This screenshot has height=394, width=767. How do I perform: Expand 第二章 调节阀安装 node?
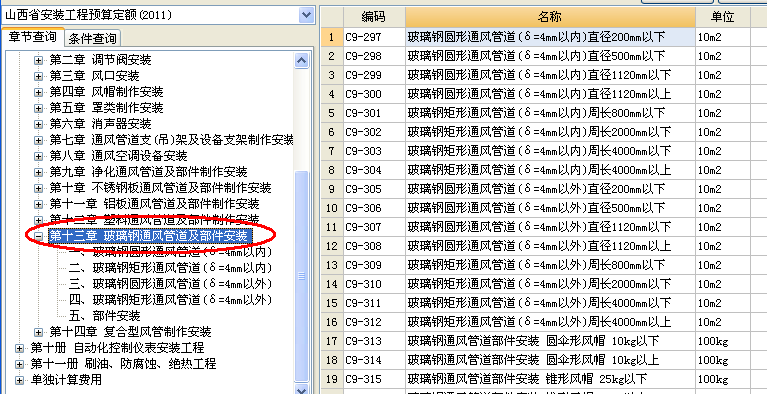click(x=38, y=60)
